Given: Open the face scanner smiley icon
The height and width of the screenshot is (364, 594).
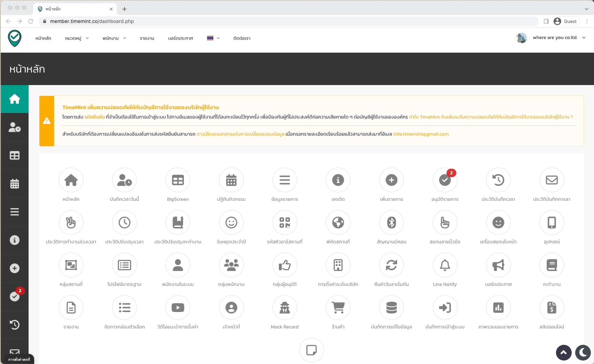Looking at the screenshot, I should coord(498,223).
